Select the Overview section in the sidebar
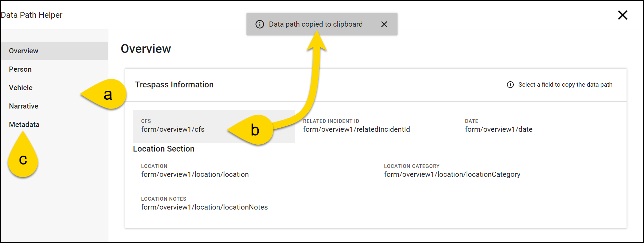This screenshot has height=243, width=644. click(x=24, y=51)
